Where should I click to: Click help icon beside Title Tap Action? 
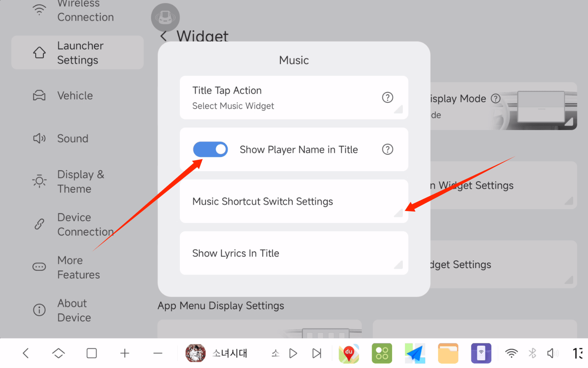click(387, 98)
